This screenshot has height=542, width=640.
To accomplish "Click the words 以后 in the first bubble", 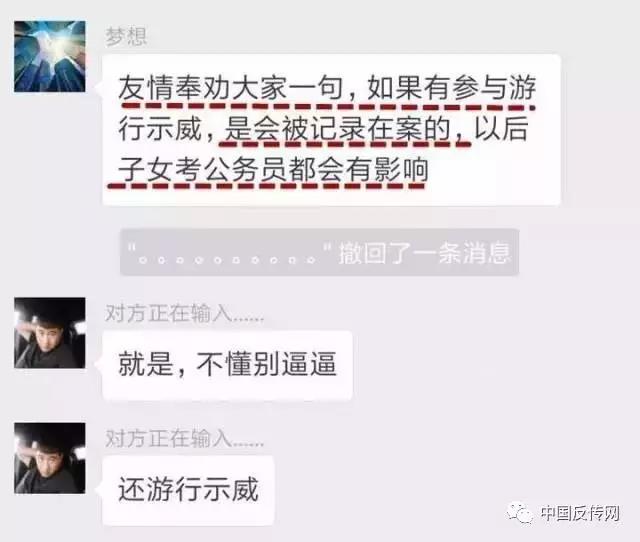I will (501, 129).
